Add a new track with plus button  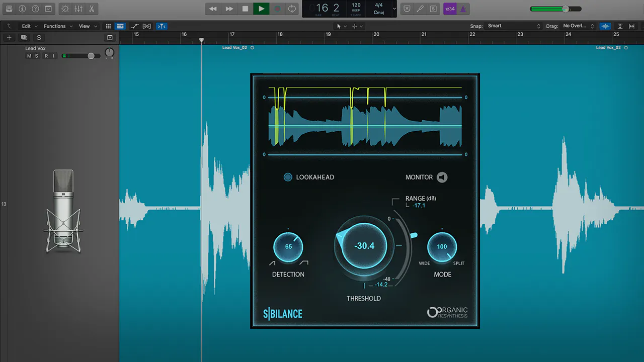click(9, 38)
